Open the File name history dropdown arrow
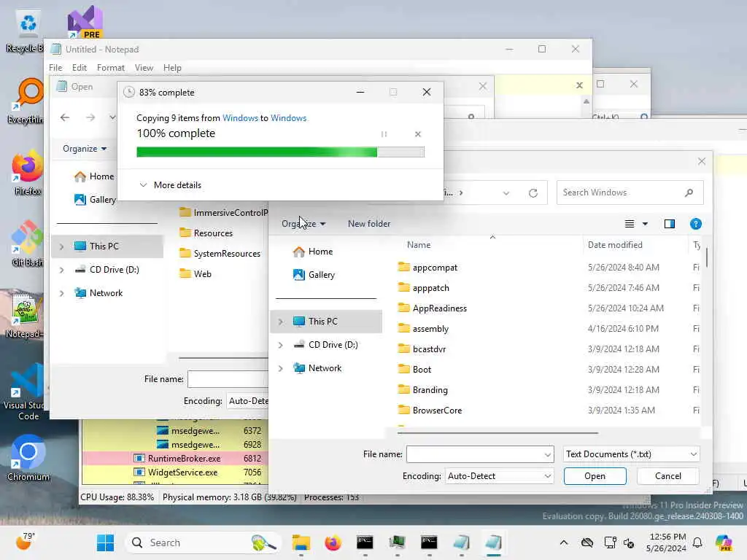747x560 pixels. [x=547, y=455]
